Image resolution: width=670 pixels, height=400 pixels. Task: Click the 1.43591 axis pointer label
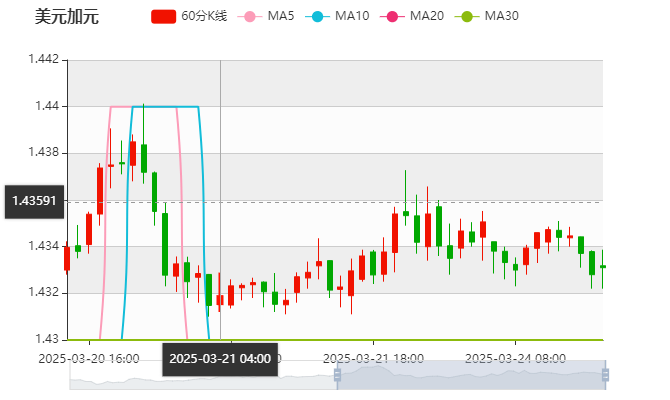tap(34, 200)
